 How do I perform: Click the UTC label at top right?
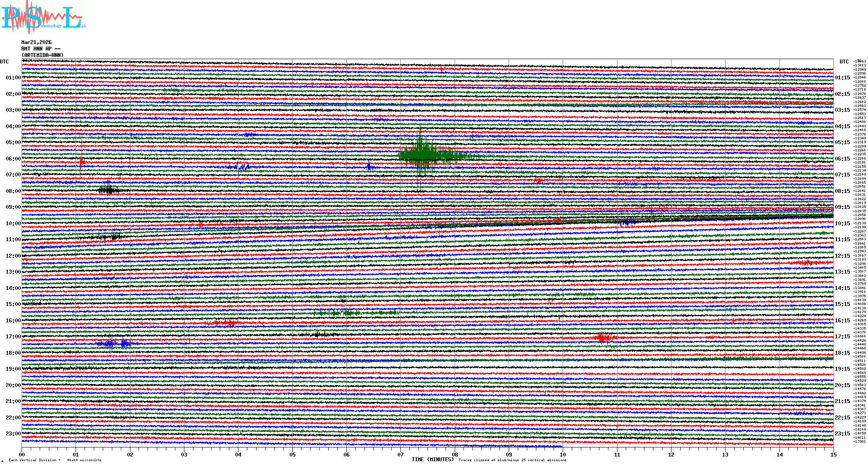844,62
